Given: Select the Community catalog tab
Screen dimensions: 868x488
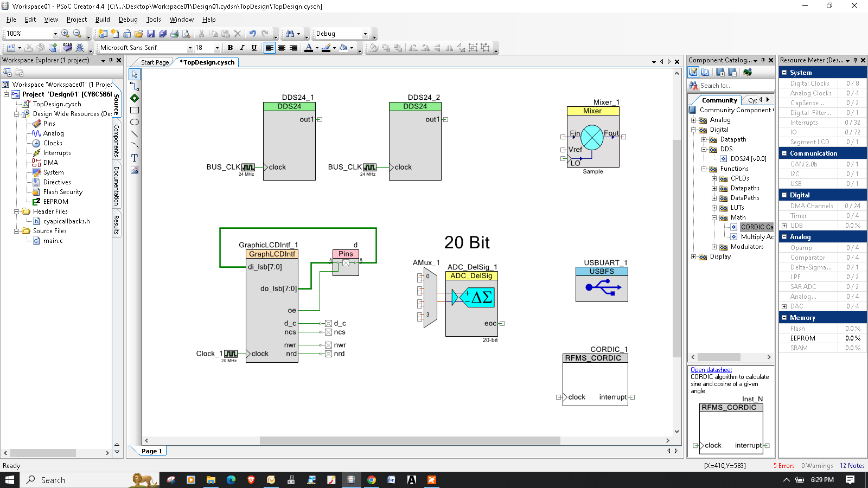Looking at the screenshot, I should pyautogui.click(x=719, y=100).
